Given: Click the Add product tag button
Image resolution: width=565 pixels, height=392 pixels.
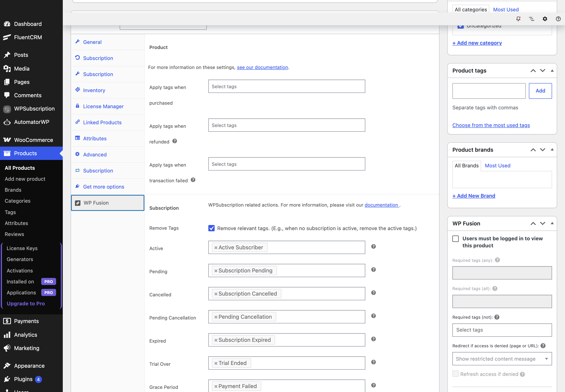Looking at the screenshot, I should (540, 91).
